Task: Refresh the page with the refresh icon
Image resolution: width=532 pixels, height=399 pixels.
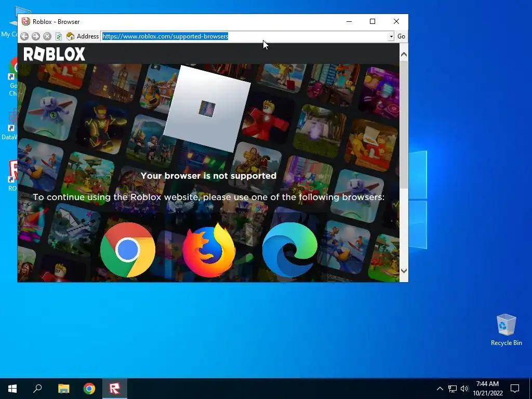Action: click(x=59, y=36)
